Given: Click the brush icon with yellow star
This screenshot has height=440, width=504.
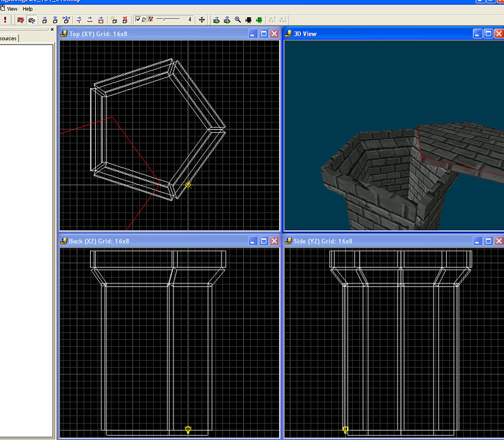Looking at the screenshot, I should click(x=113, y=20).
